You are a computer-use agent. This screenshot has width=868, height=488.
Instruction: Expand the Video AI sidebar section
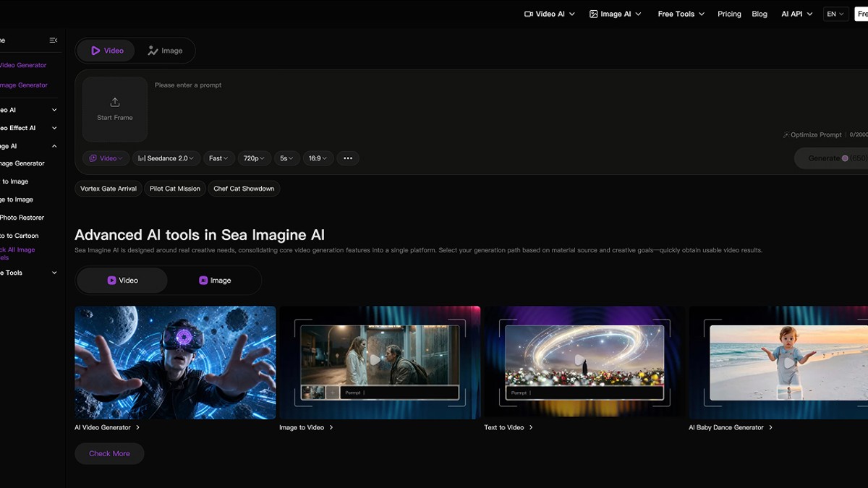pyautogui.click(x=29, y=110)
